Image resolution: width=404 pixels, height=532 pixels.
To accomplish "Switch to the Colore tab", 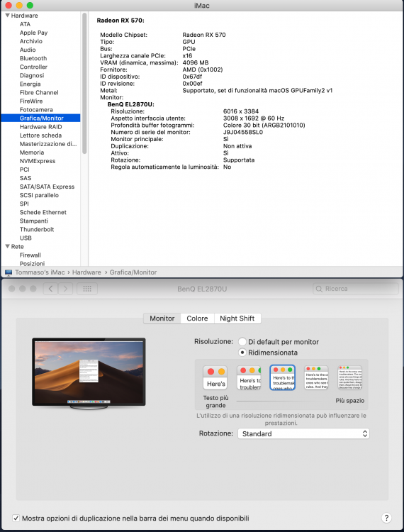I will click(197, 318).
